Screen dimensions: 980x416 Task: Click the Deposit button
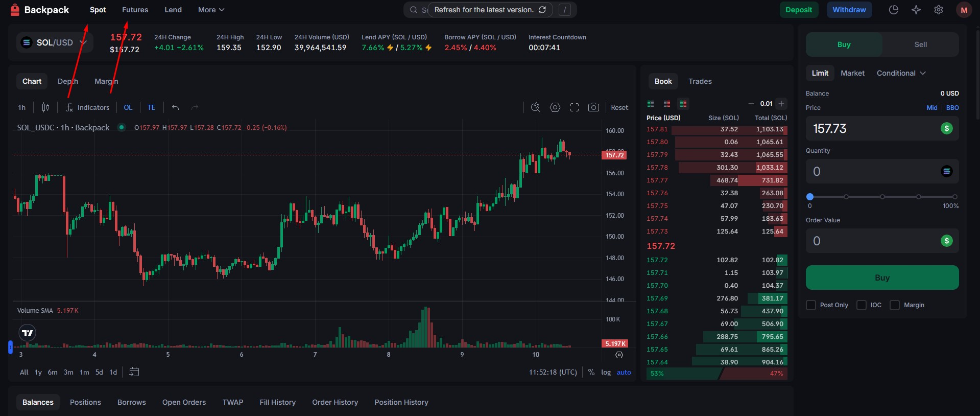click(799, 10)
